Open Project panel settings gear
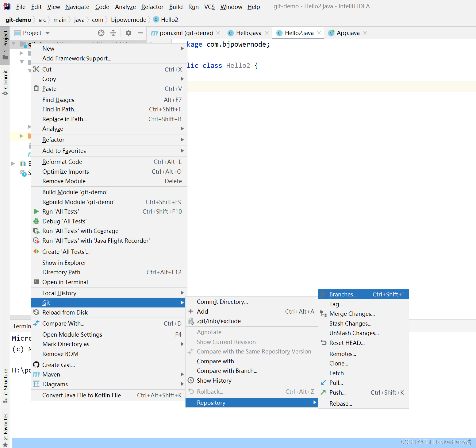 [129, 33]
